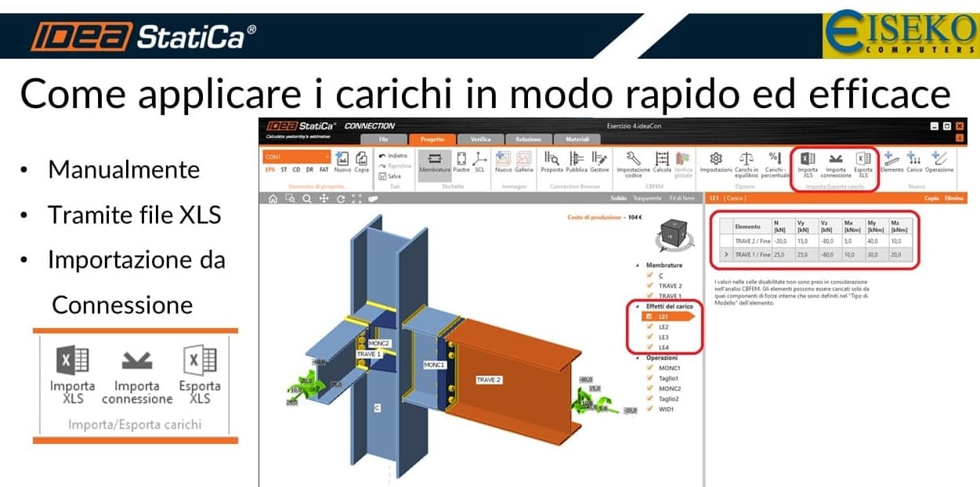Image resolution: width=980 pixels, height=487 pixels.
Task: Open Proposta in Connection Browser group
Action: click(552, 161)
